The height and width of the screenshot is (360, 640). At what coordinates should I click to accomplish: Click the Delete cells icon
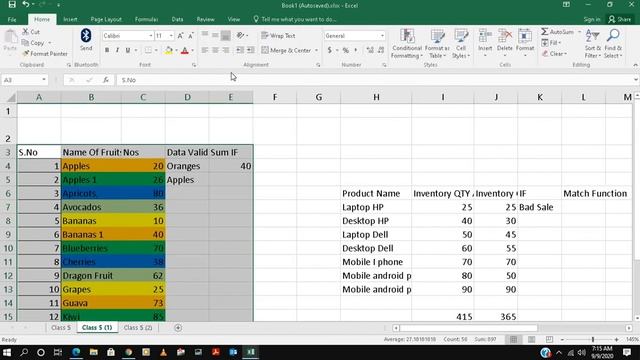pos(505,36)
